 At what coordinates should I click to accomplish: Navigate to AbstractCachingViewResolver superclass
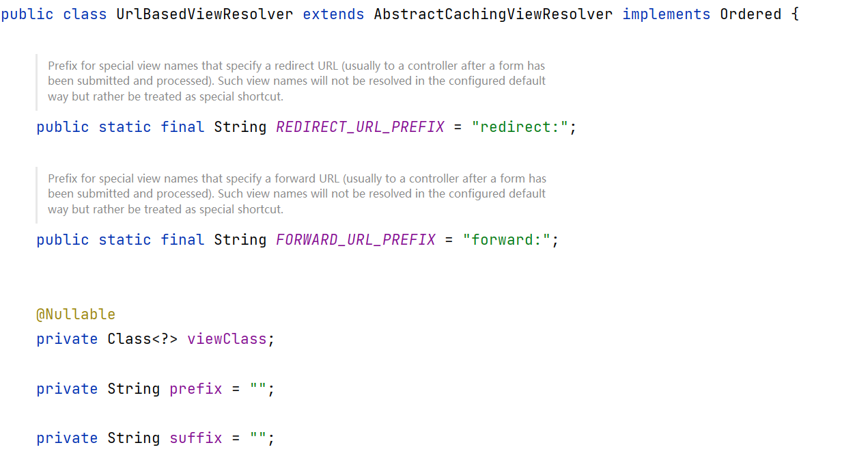[493, 14]
